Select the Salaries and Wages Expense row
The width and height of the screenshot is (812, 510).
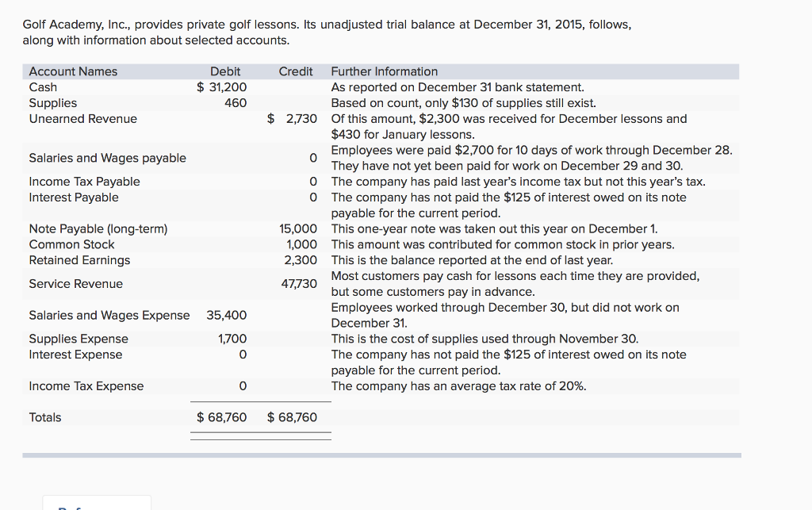(x=109, y=315)
